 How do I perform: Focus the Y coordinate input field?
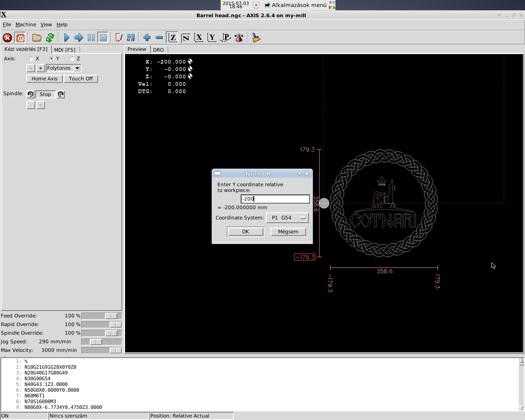[x=275, y=199]
